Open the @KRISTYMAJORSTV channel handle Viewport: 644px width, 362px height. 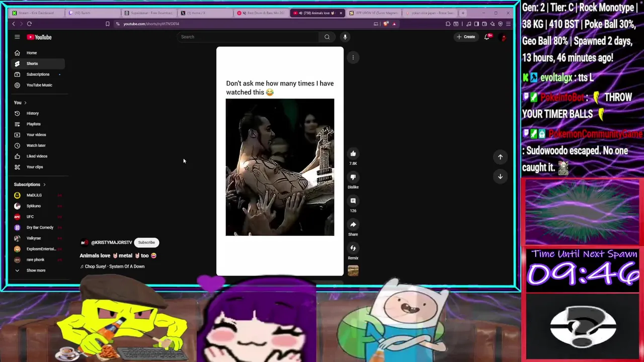pos(111,242)
